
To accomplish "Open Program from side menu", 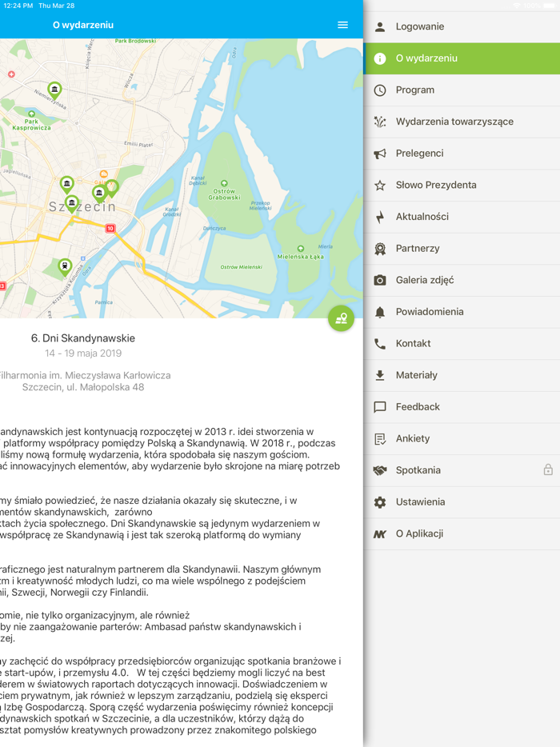I will pyautogui.click(x=462, y=90).
